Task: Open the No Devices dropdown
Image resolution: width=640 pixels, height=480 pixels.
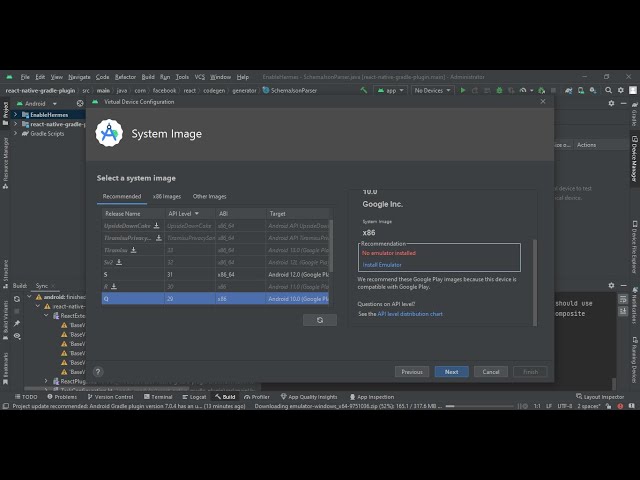Action: tap(432, 90)
